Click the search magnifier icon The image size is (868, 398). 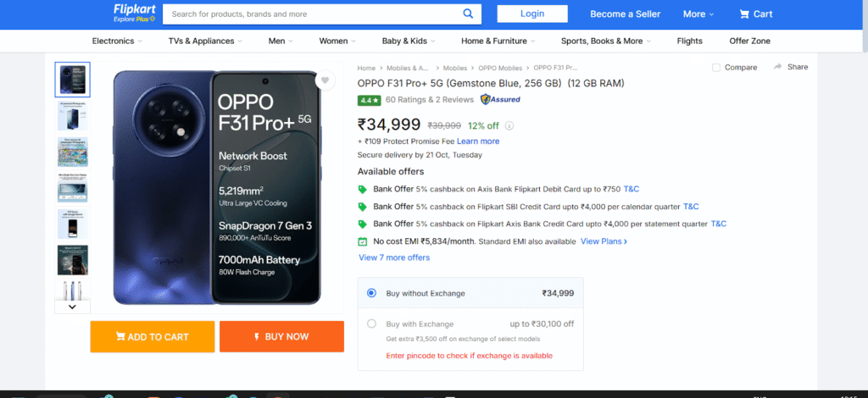click(468, 14)
